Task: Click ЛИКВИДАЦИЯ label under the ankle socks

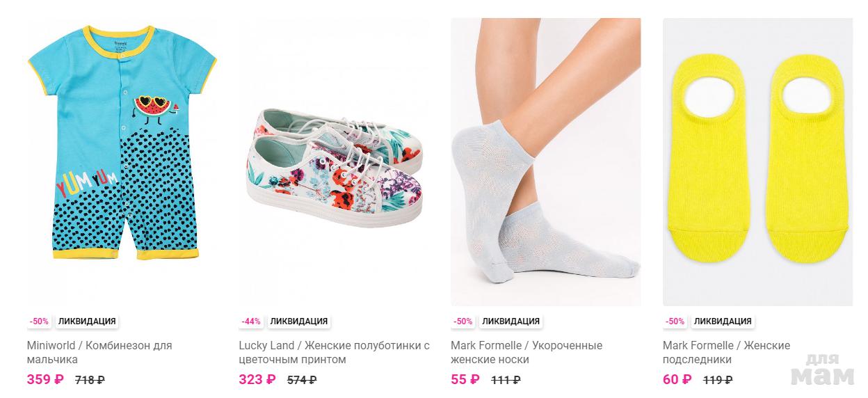Action: (511, 321)
